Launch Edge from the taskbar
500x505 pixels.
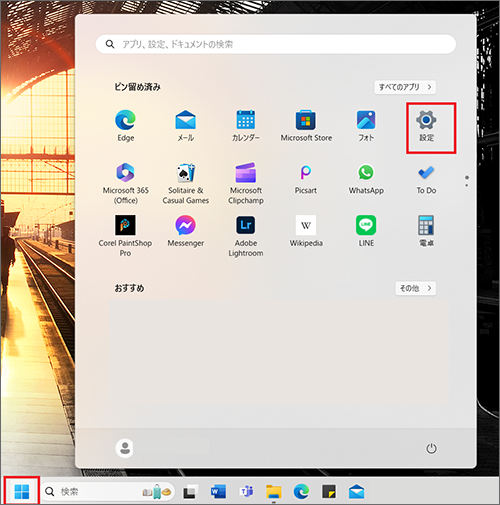click(301, 492)
